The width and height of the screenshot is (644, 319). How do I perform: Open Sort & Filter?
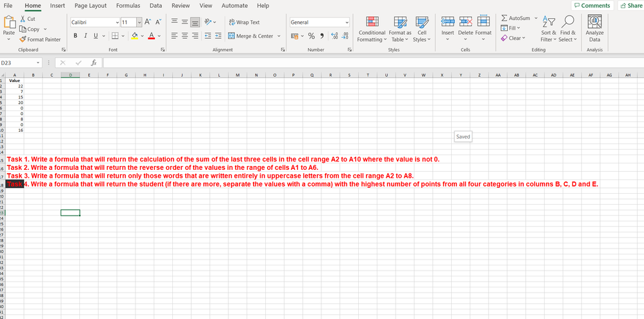(x=548, y=29)
